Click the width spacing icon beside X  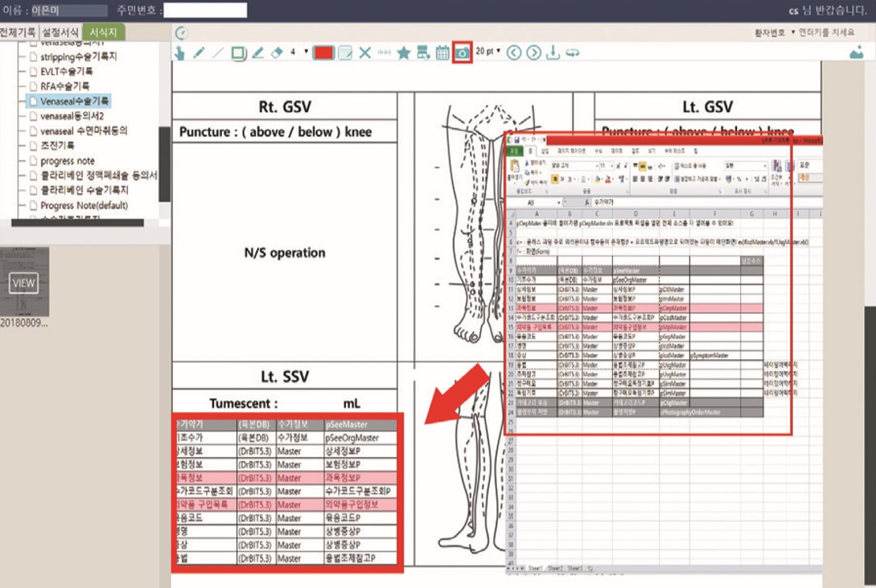384,53
